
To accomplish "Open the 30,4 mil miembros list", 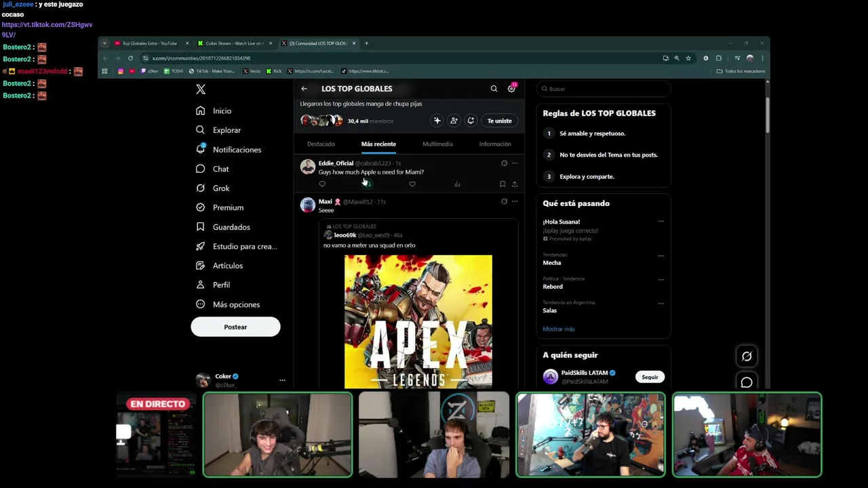I will pos(370,121).
